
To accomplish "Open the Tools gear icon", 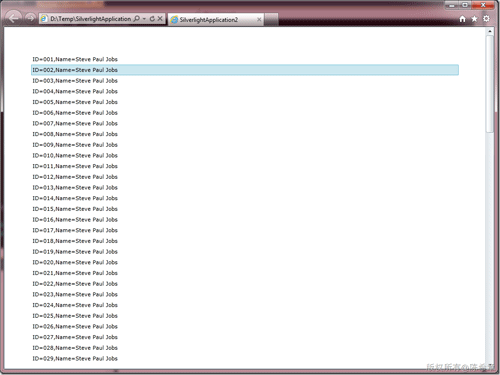I will pos(486,19).
